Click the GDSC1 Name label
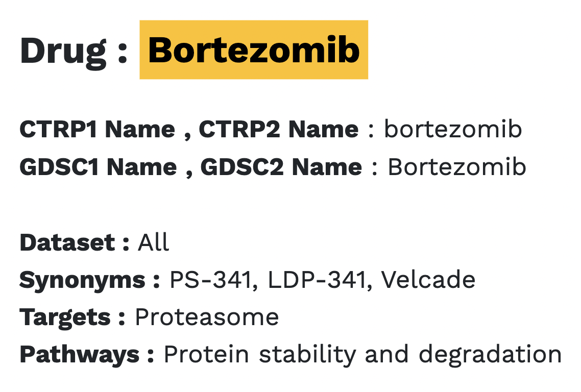This screenshot has width=581, height=392. (x=98, y=167)
